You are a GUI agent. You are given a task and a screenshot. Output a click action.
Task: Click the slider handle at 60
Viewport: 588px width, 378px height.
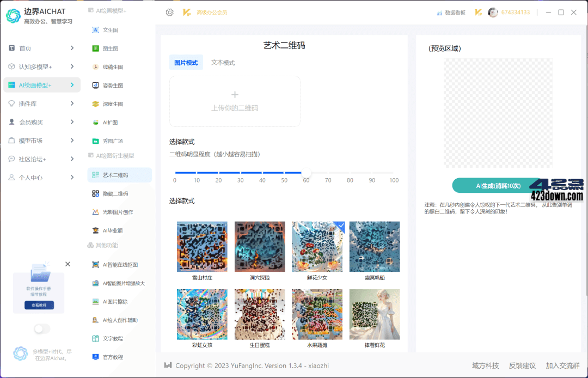(307, 173)
